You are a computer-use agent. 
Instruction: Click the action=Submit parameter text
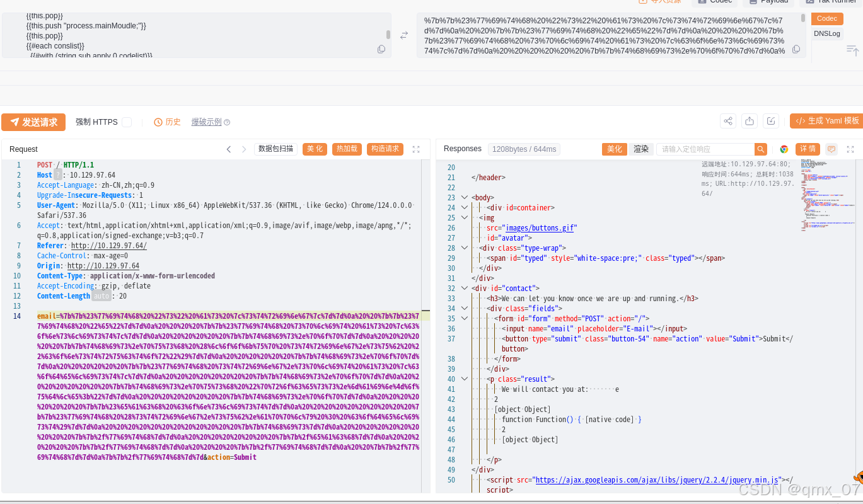232,457
